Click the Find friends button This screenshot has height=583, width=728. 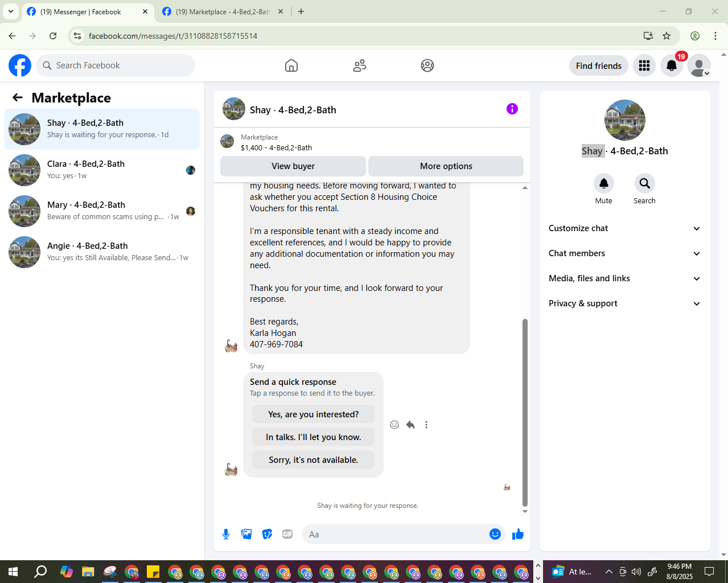[x=599, y=65]
